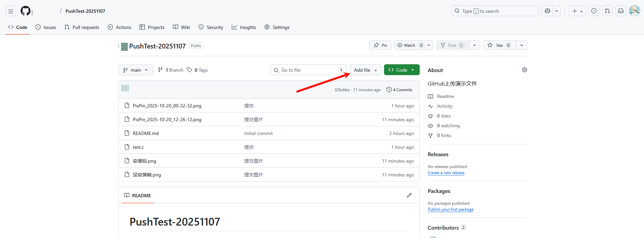View 0 forks link

coord(440,135)
